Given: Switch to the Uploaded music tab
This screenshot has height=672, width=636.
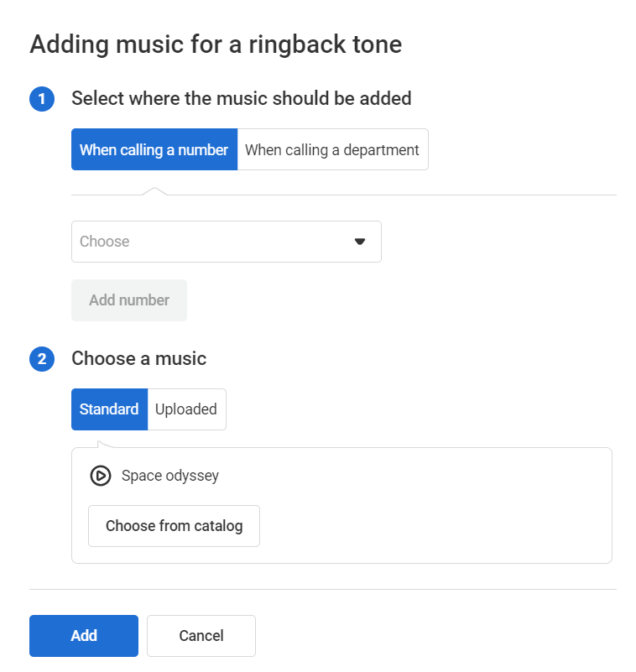Looking at the screenshot, I should pos(186,409).
